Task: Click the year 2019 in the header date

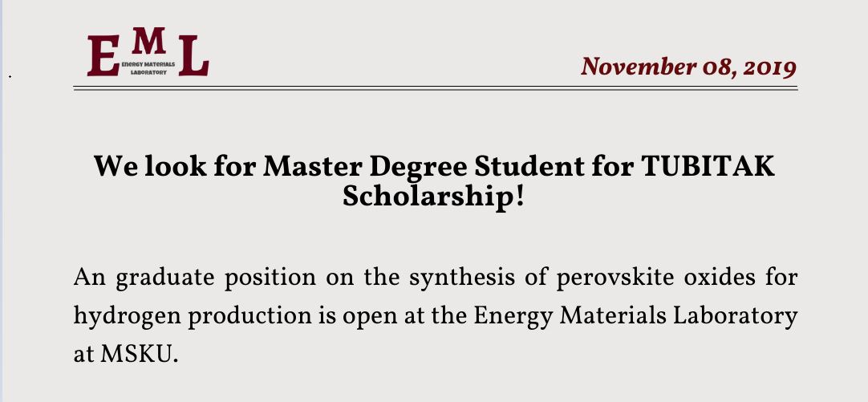Action: (770, 67)
